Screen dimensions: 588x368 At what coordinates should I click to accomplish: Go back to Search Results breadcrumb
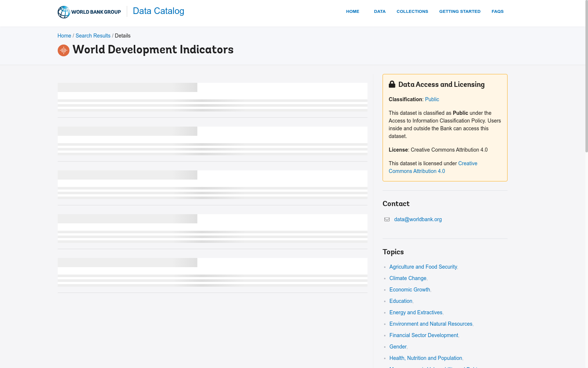(93, 36)
